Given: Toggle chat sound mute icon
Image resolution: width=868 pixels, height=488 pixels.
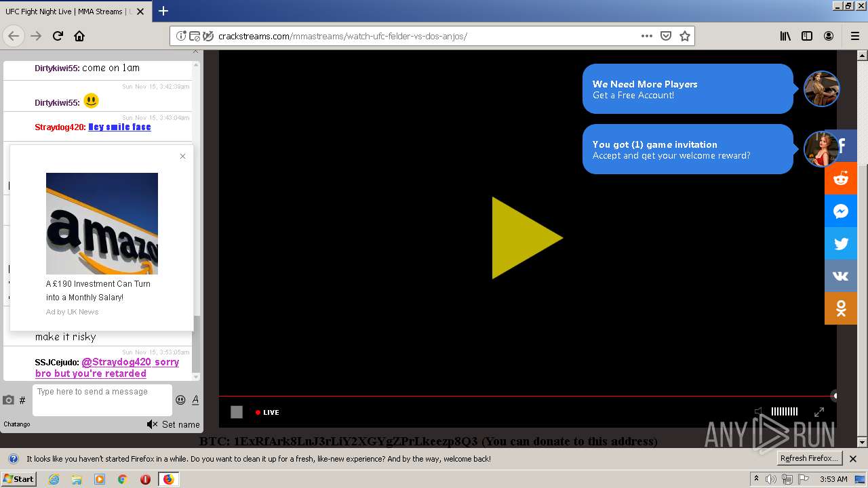Looking at the screenshot, I should [x=152, y=424].
